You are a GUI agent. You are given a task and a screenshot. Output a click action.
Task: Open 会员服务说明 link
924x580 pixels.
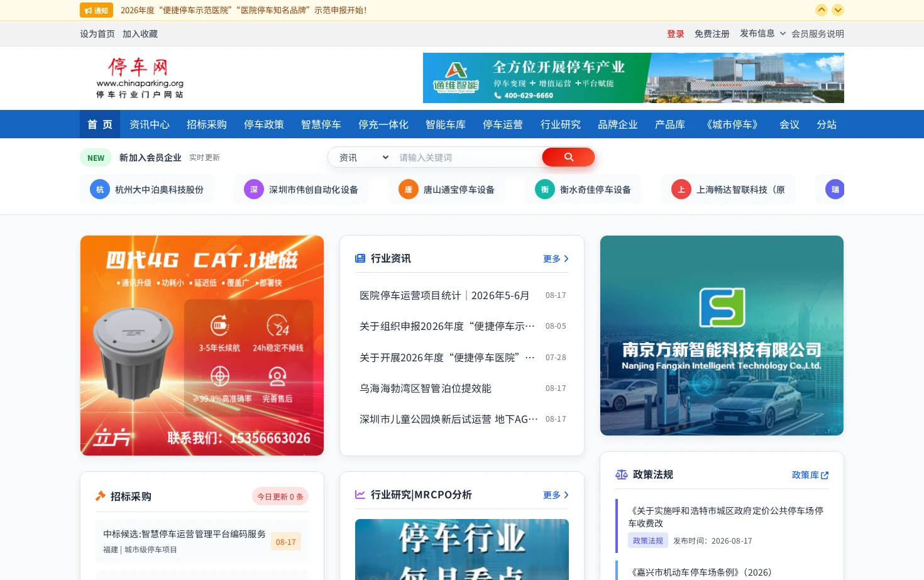[818, 34]
